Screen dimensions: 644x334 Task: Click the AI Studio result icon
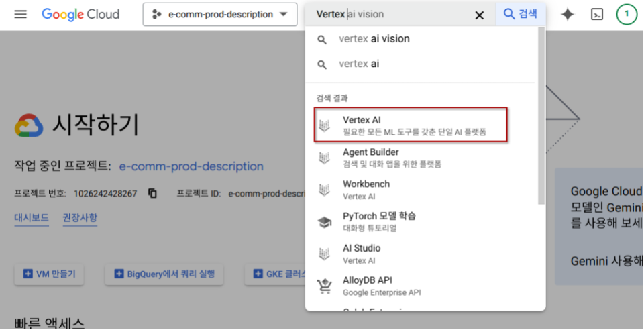[x=325, y=254]
